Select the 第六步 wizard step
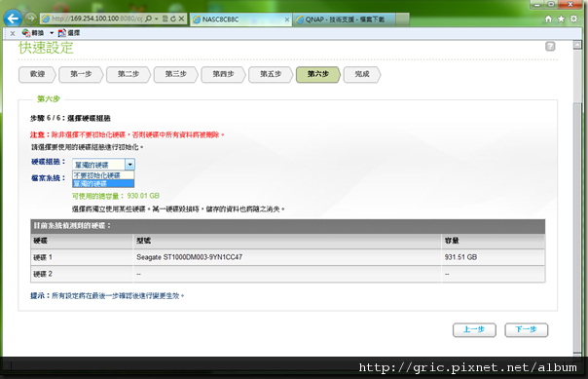 (318, 74)
